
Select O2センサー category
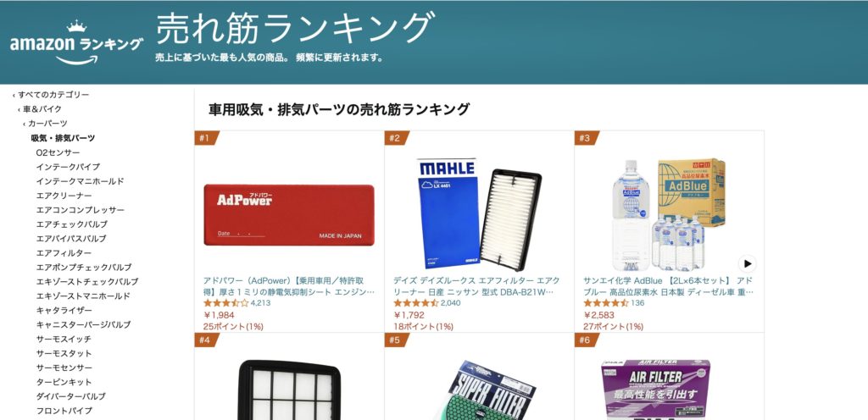click(x=58, y=152)
